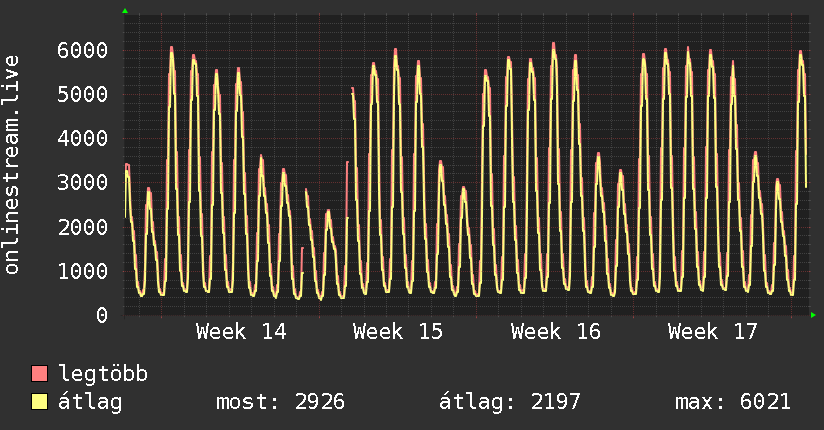This screenshot has width=824, height=430.
Task: Click the 2000 y-axis label
Action: tap(83, 227)
